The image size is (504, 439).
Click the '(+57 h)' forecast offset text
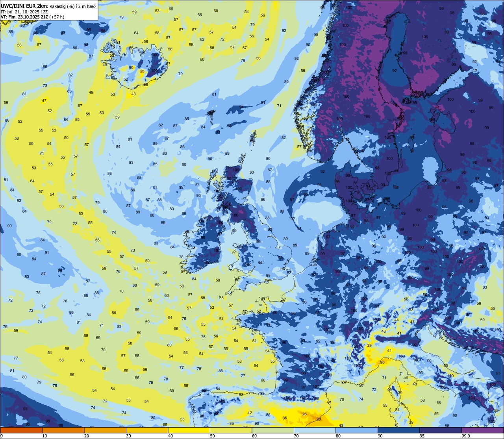[56, 17]
